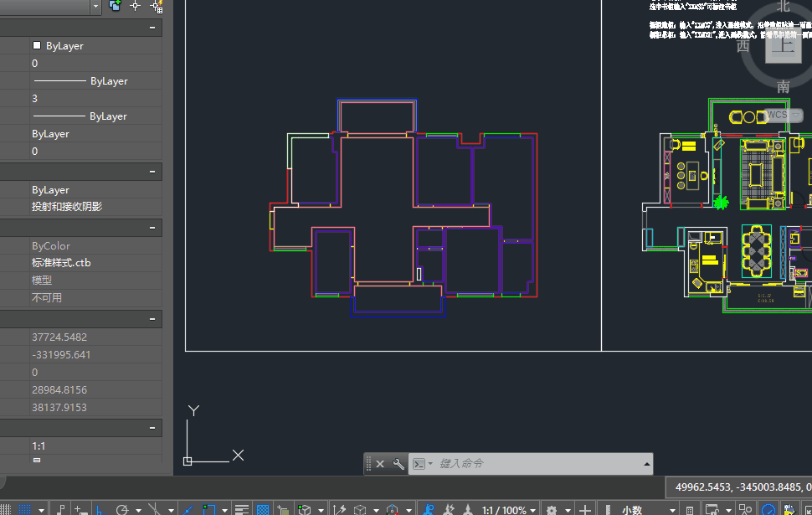
Task: Click the first linetype ByLayer row
Action: pos(95,81)
